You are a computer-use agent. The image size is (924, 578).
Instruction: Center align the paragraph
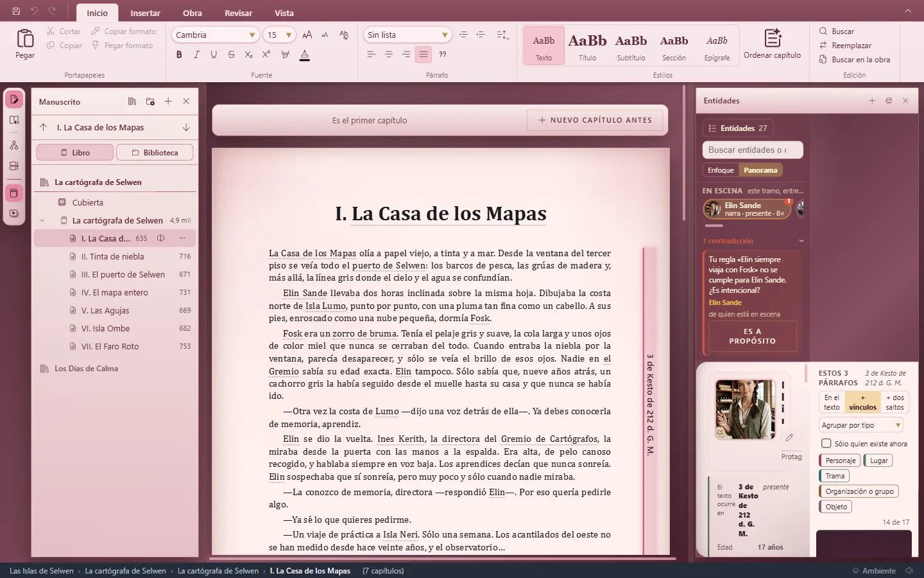coord(388,55)
